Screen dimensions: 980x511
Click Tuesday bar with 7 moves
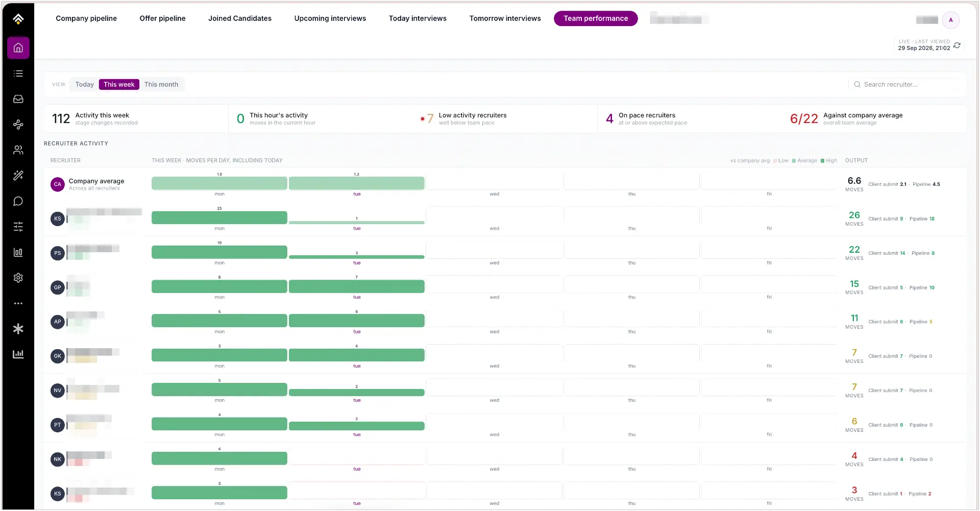(x=357, y=286)
